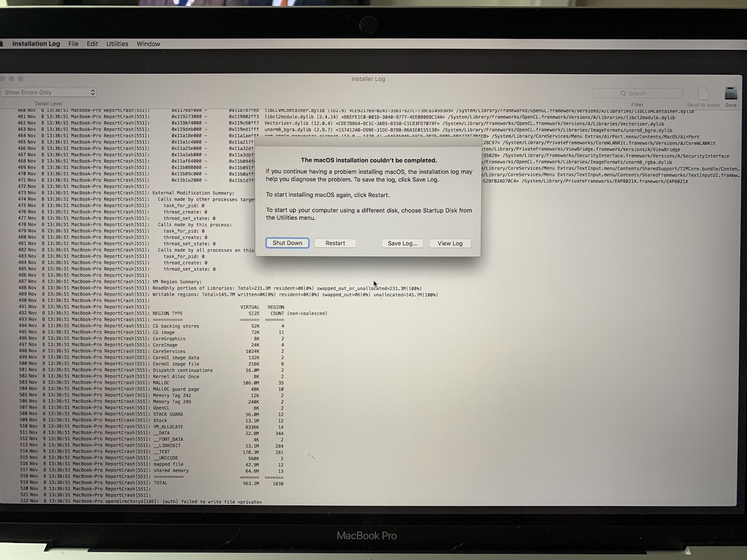Select the Memory Tag 242 log row
The width and height of the screenshot is (747, 560).
point(151,395)
